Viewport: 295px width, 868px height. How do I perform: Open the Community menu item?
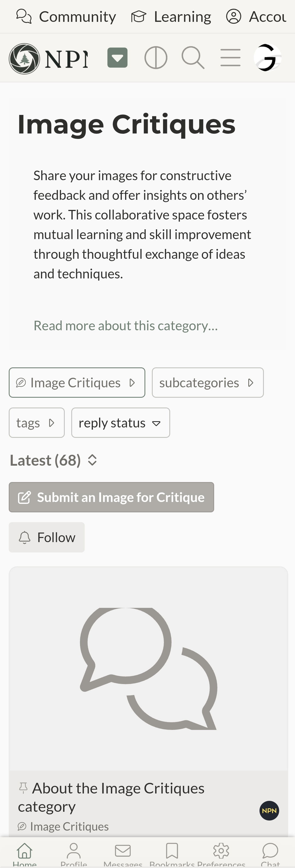coord(66,16)
